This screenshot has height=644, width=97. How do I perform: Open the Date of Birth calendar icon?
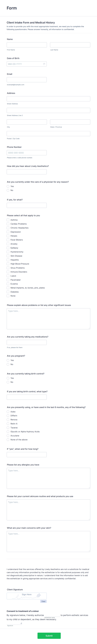pyautogui.click(x=44, y=64)
